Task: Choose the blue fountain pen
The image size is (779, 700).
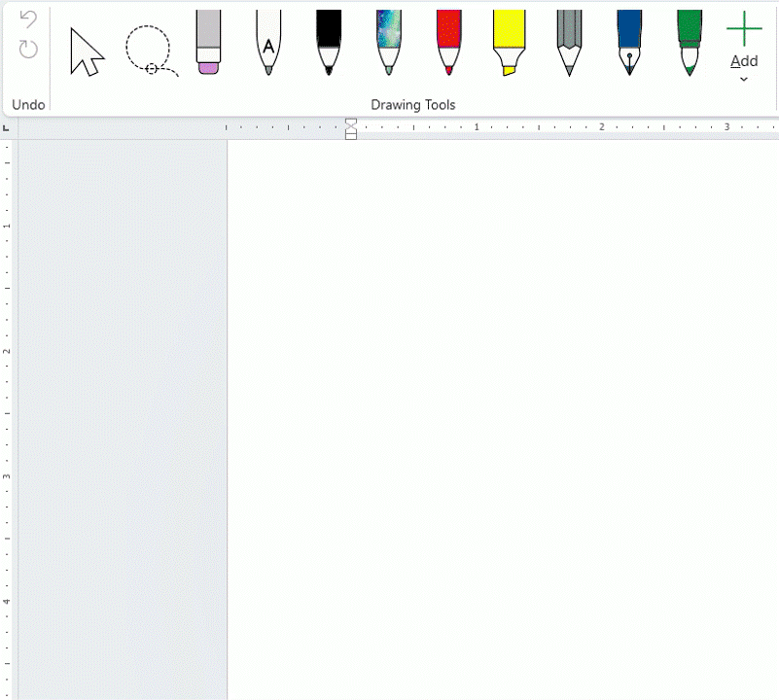Action: click(629, 43)
